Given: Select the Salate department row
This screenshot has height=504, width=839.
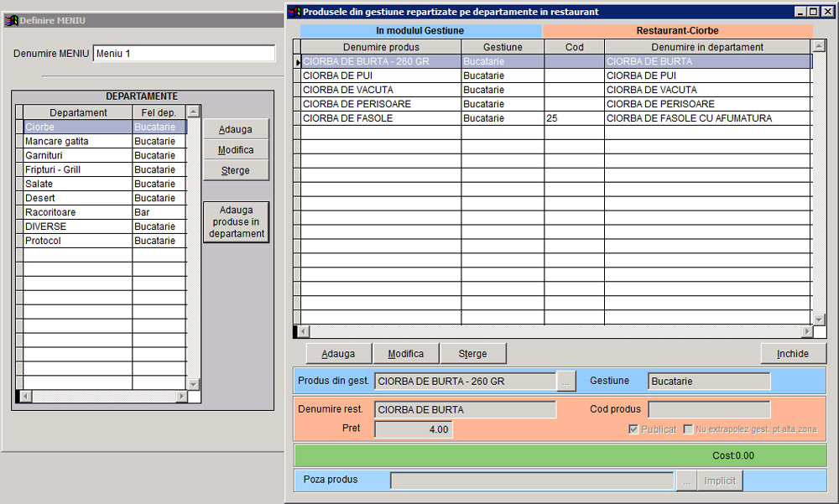Looking at the screenshot, I should click(x=105, y=184).
